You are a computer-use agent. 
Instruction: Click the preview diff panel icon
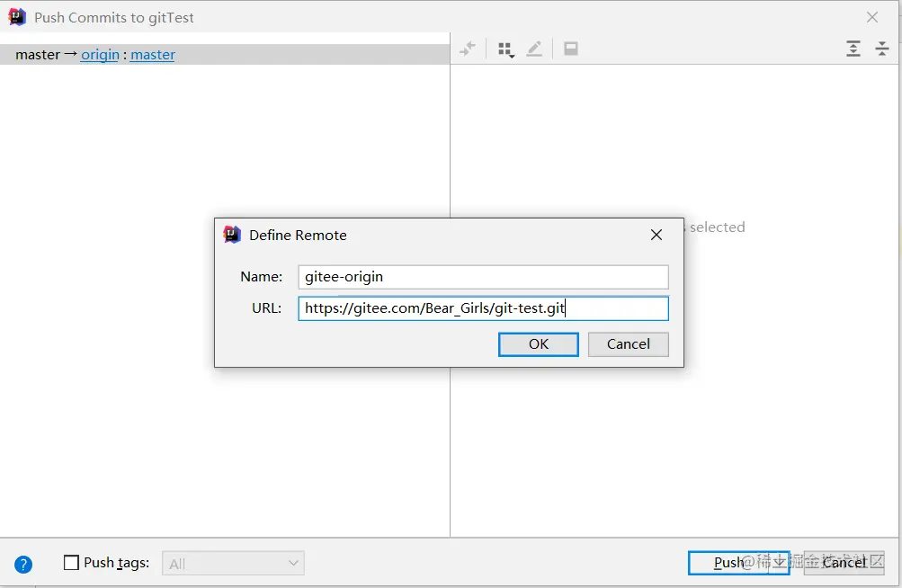[571, 49]
